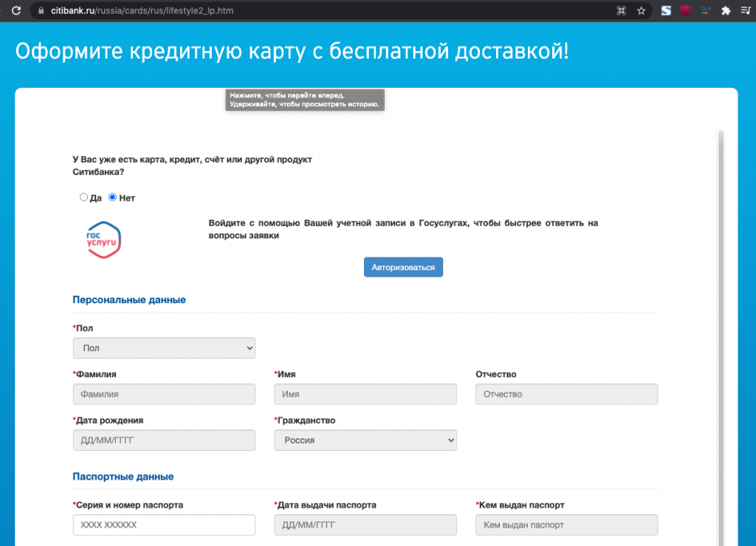
Task: Click the 'Персональные данные' section heading
Action: [129, 300]
